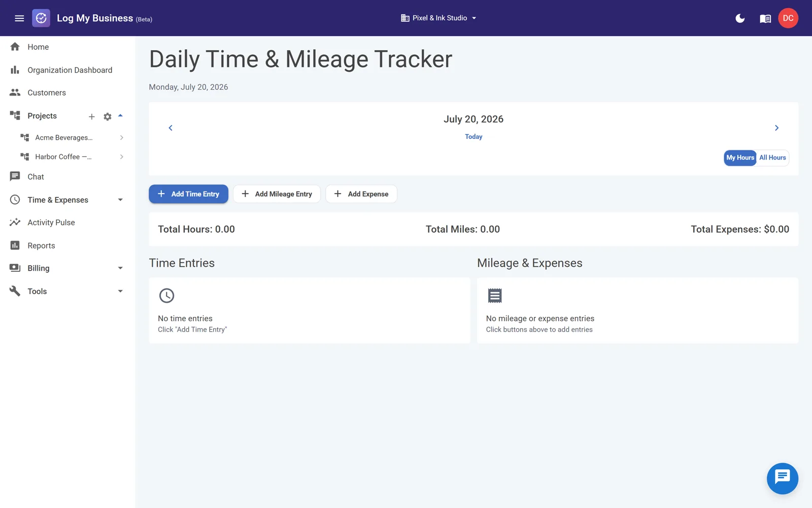Open Activity Pulse
The height and width of the screenshot is (508, 812).
click(x=51, y=223)
